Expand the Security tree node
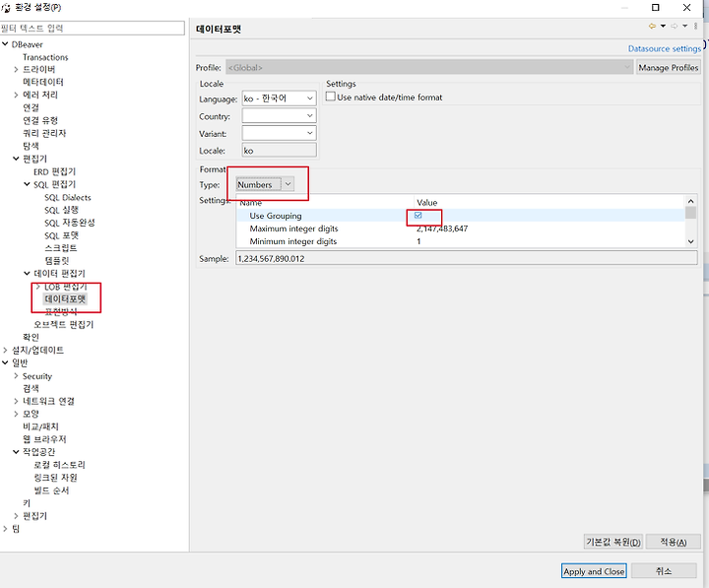The width and height of the screenshot is (709, 588). click(16, 376)
